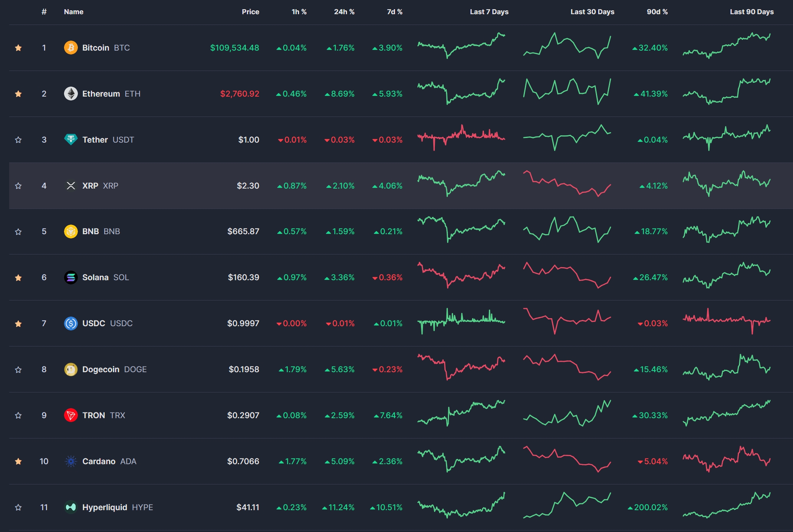Open the USDC coin name link
Screen dimensions: 793x532
coord(94,323)
